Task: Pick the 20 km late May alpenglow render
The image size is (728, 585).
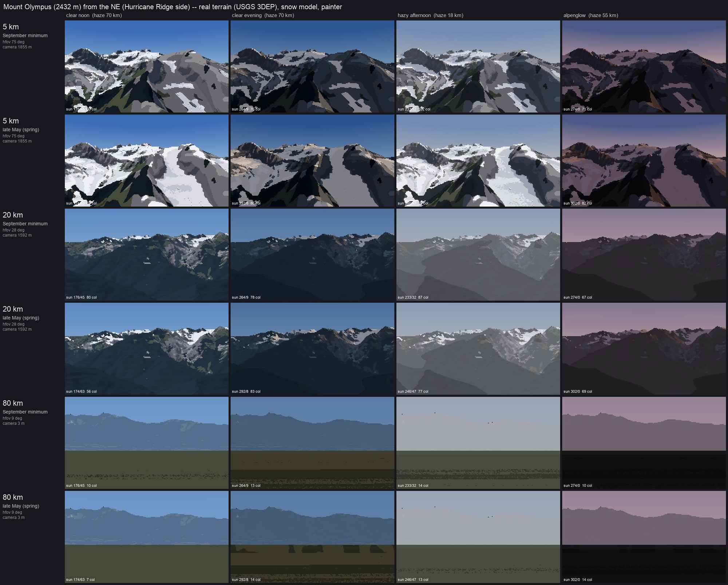Action: 644,349
